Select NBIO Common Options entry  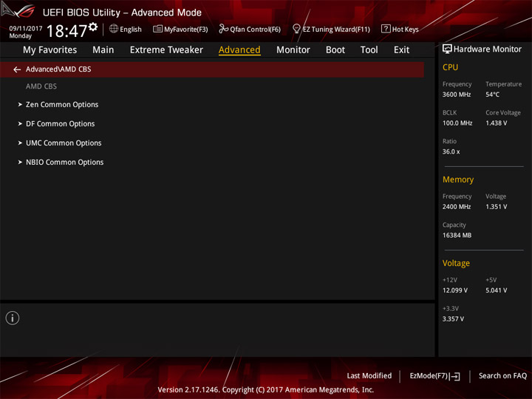click(x=65, y=162)
